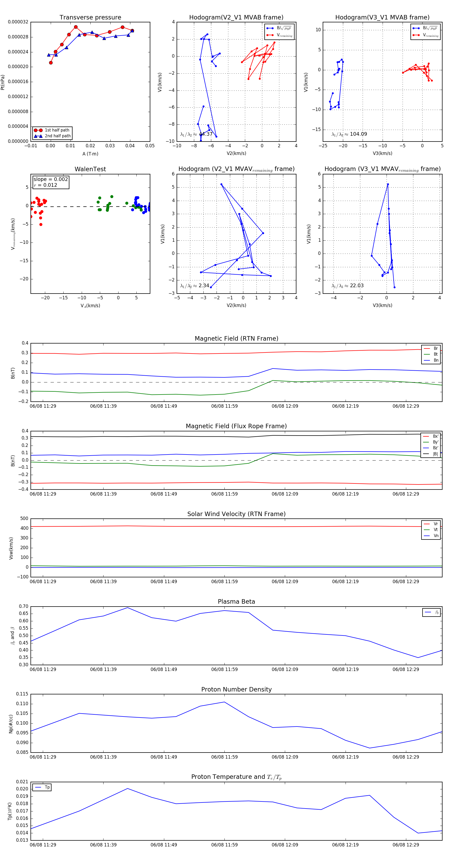Click the "Proton Number Density" title
The width and height of the screenshot is (473, 868).
(236, 689)
